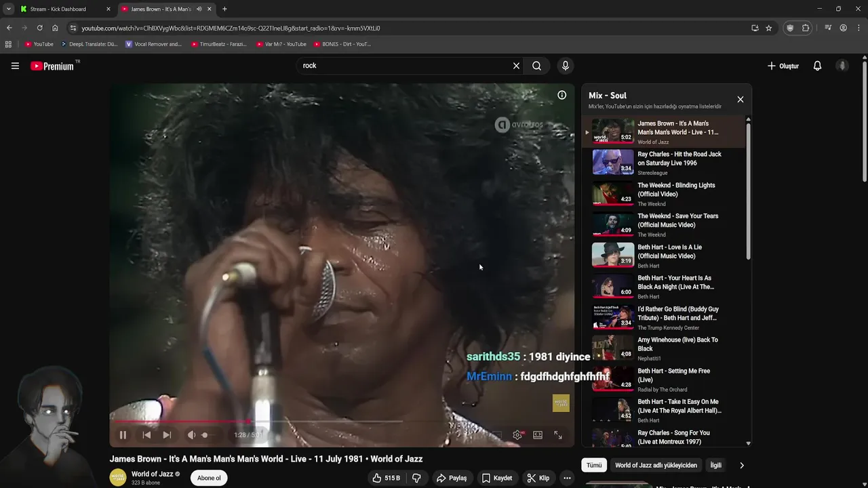Image resolution: width=868 pixels, height=488 pixels.
Task: Go to YouTube Premium home logo
Action: coord(53,66)
